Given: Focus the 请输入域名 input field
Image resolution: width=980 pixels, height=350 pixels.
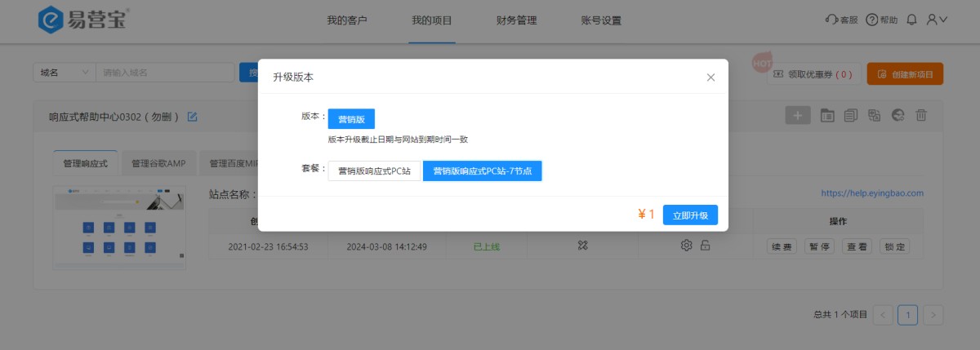Looking at the screenshot, I should coord(165,73).
